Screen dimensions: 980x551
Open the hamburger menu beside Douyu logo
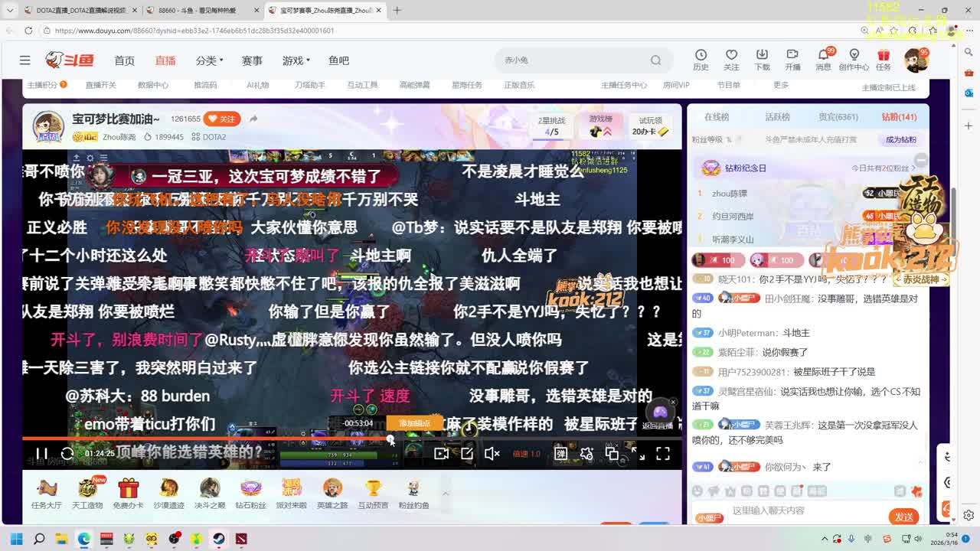[x=25, y=60]
